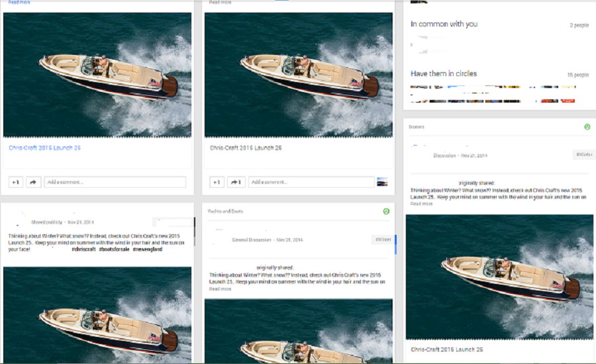Open General Discussion category link
The width and height of the screenshot is (596, 364).
coord(251,240)
